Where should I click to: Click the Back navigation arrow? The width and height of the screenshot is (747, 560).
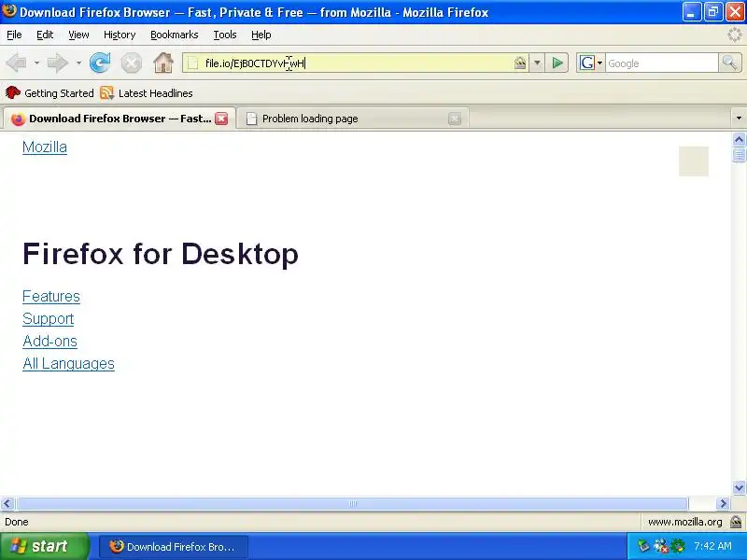[x=16, y=63]
